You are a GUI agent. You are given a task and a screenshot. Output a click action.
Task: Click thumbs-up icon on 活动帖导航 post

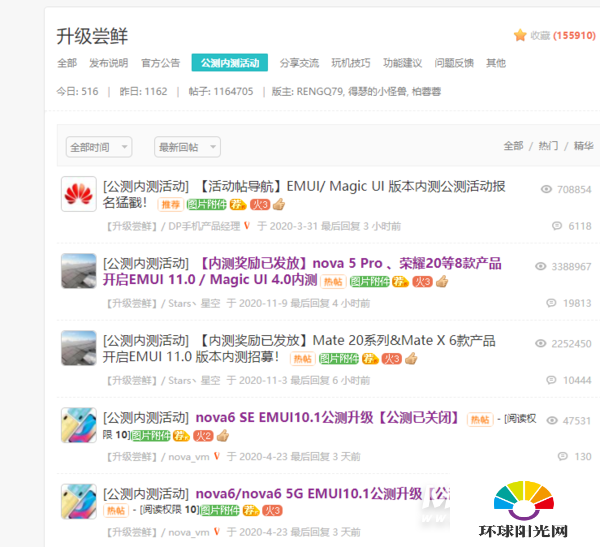pos(279,204)
